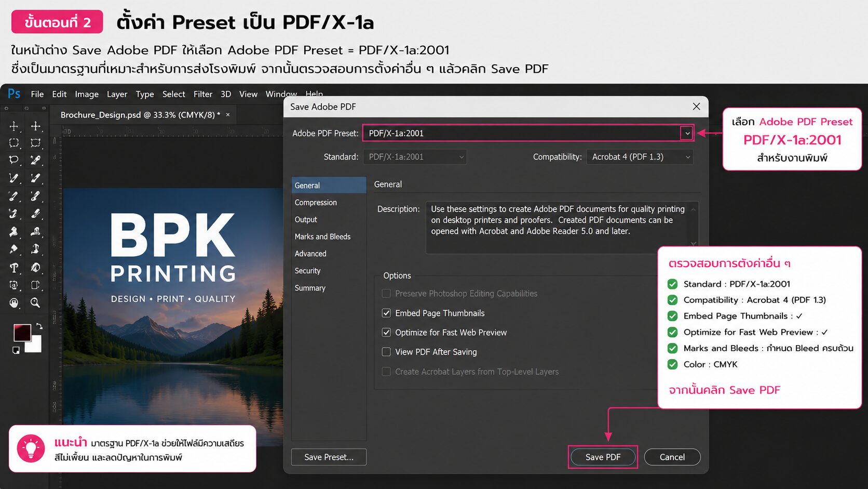Select the Type tool
Viewport: 868px width, 489px height.
point(14,268)
